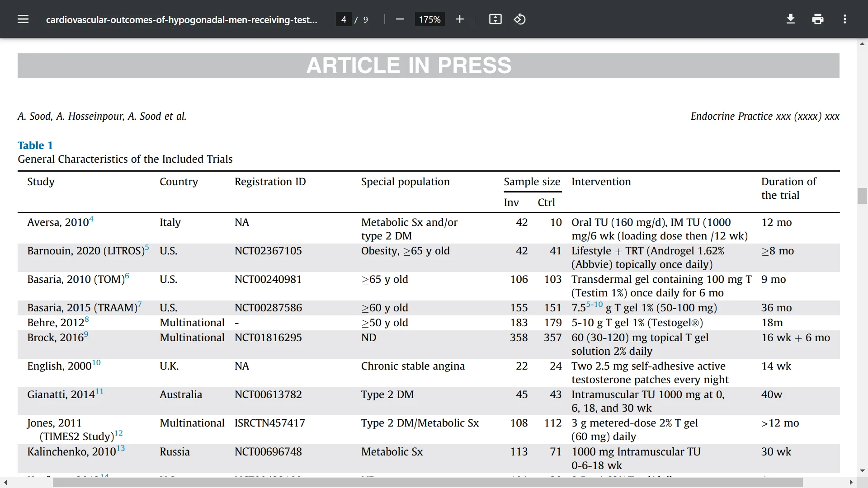The height and width of the screenshot is (488, 868).
Task: Click the ARTICLE IN PRESS banner text
Action: click(409, 66)
